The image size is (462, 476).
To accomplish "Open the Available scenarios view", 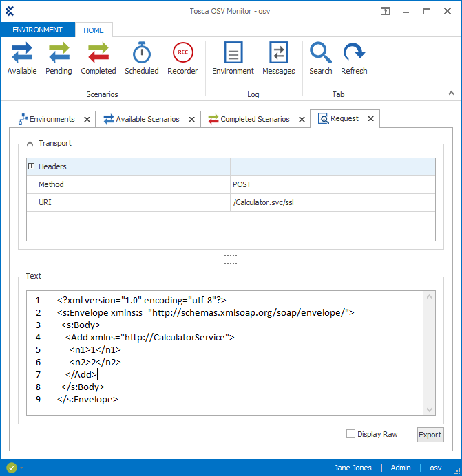I will tap(22, 58).
